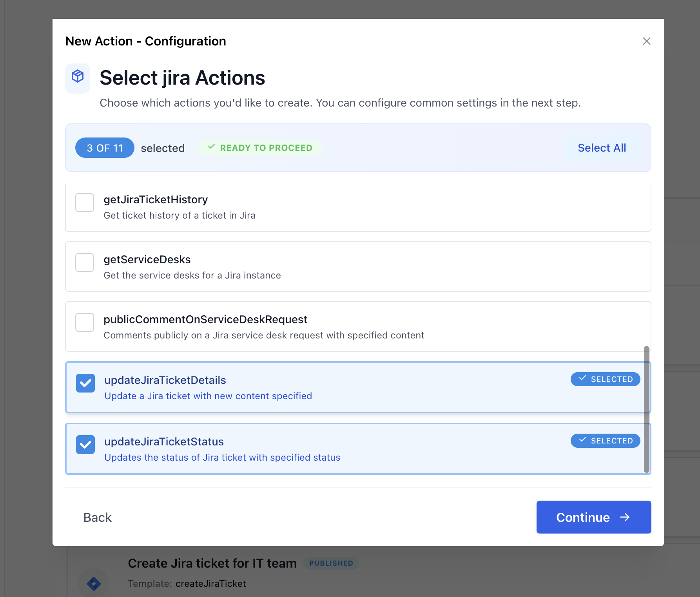Click the publicCommentOnServiceDeskRequest description text
Image resolution: width=700 pixels, height=597 pixels.
click(264, 335)
